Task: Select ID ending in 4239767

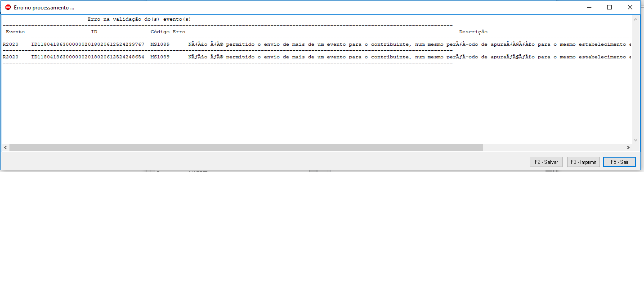Action: pos(88,44)
